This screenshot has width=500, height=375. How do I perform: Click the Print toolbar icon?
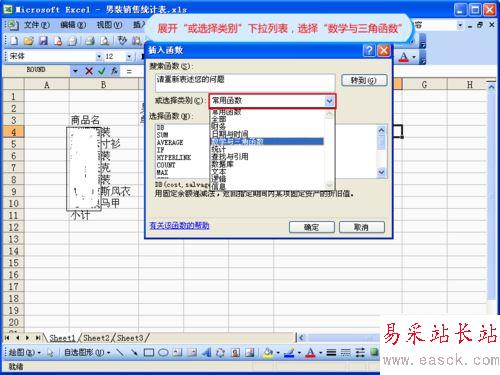tap(89, 41)
